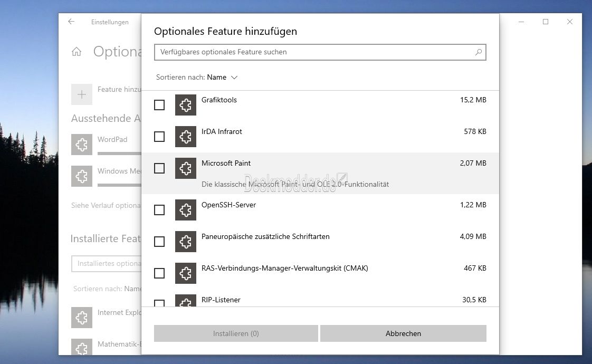592x364 pixels.
Task: Select Paneuropäische zusätzliche Schriftarten text
Action: [265, 237]
